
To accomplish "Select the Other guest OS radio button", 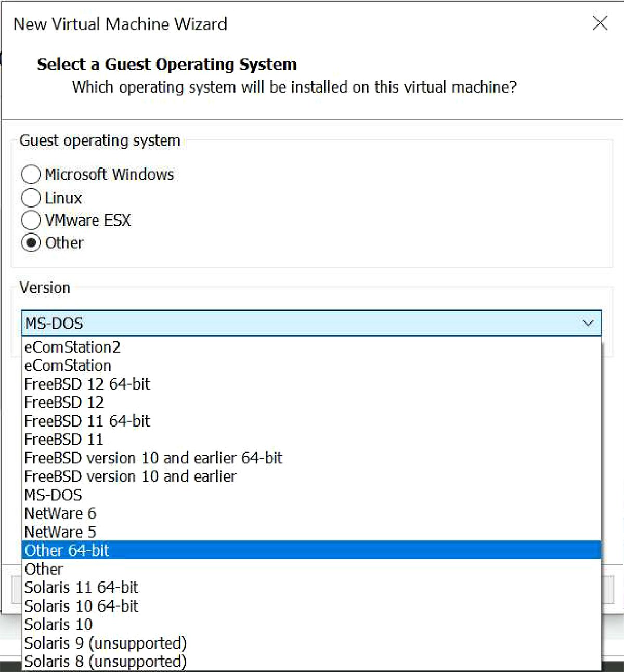I will (x=31, y=242).
